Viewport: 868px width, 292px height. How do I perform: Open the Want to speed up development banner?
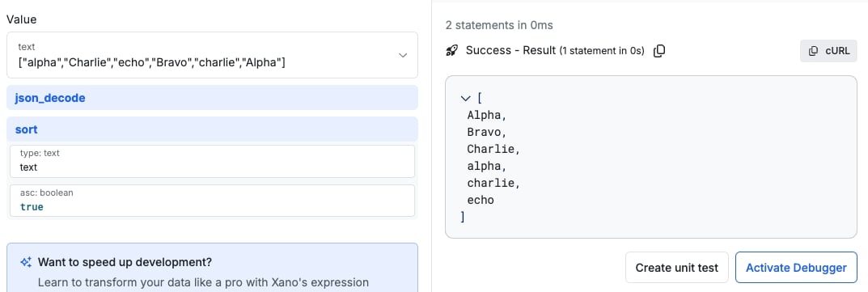click(x=212, y=268)
